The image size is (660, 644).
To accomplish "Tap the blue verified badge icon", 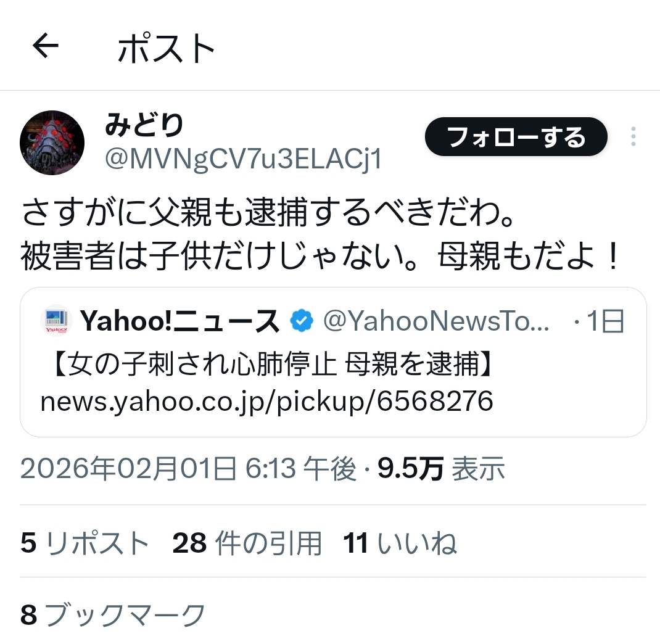I will (302, 321).
